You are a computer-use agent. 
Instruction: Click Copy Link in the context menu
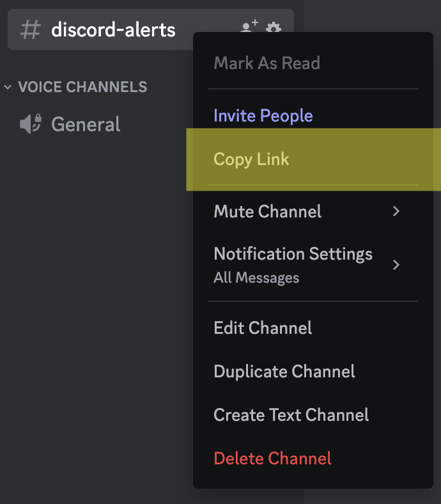[x=251, y=159]
